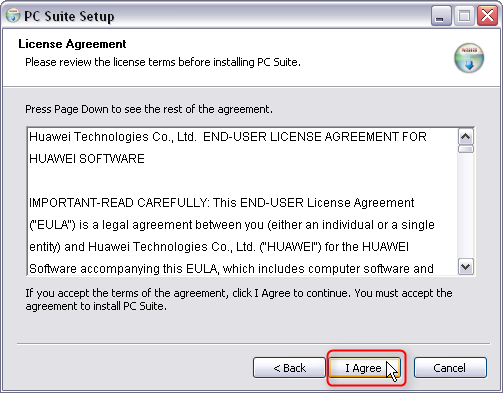503x393 pixels.
Task: Go back with the < Back button
Action: pyautogui.click(x=289, y=368)
